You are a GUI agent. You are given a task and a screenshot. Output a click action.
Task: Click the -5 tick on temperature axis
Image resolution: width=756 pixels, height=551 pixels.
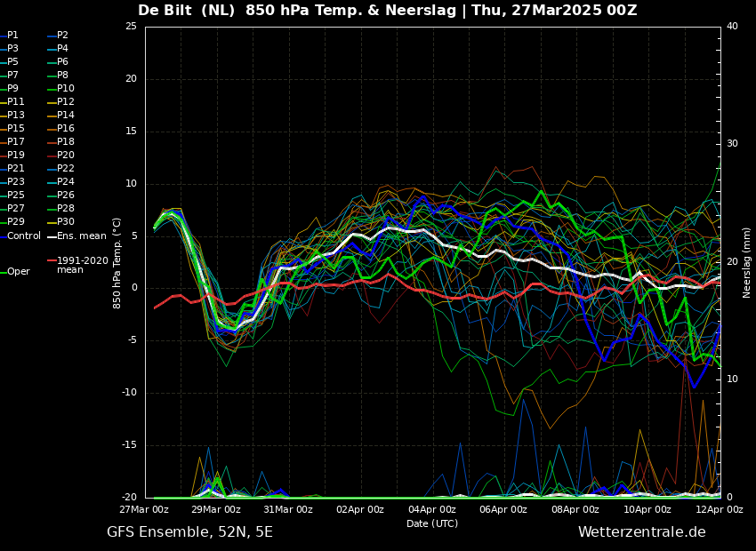pyautogui.click(x=133, y=340)
